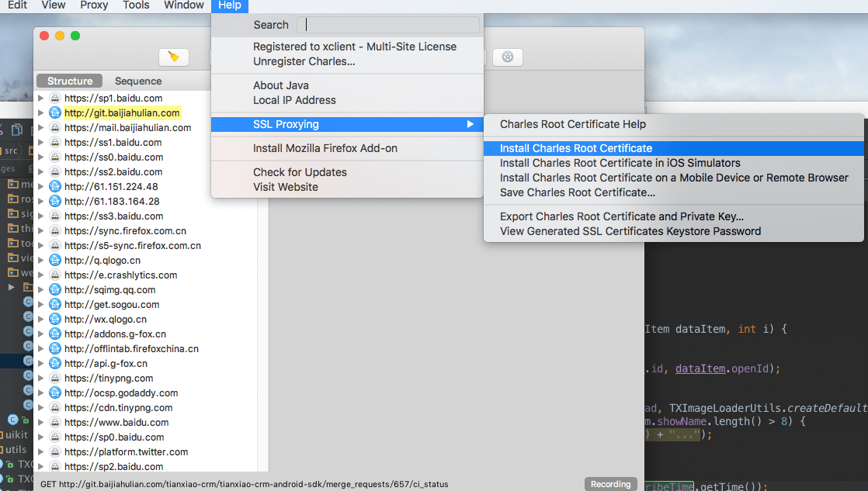Click the globe icon beside 61.183.164.28
868x491 pixels.
[55, 201]
